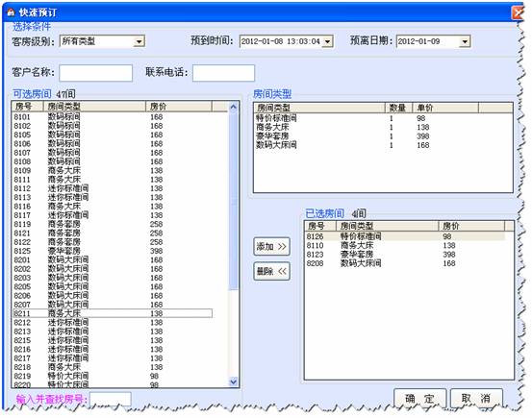The height and width of the screenshot is (418, 532).
Task: Click the room list scrollbar down arrow
Action: click(x=234, y=381)
